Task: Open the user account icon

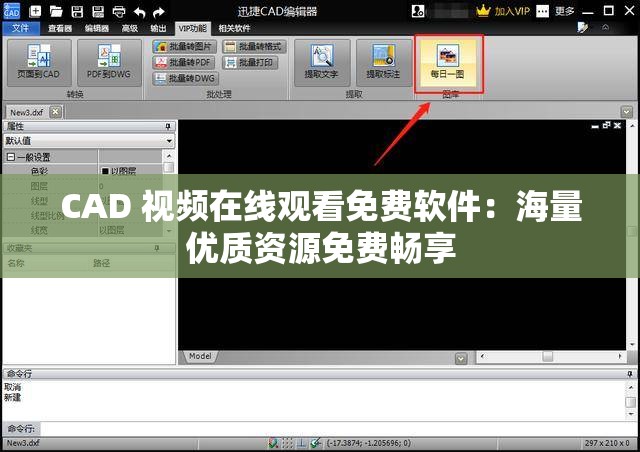Action: click(418, 11)
